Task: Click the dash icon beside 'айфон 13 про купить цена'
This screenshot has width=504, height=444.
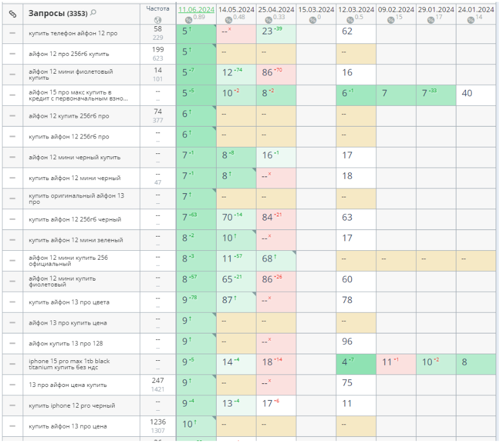Action: [x=12, y=323]
